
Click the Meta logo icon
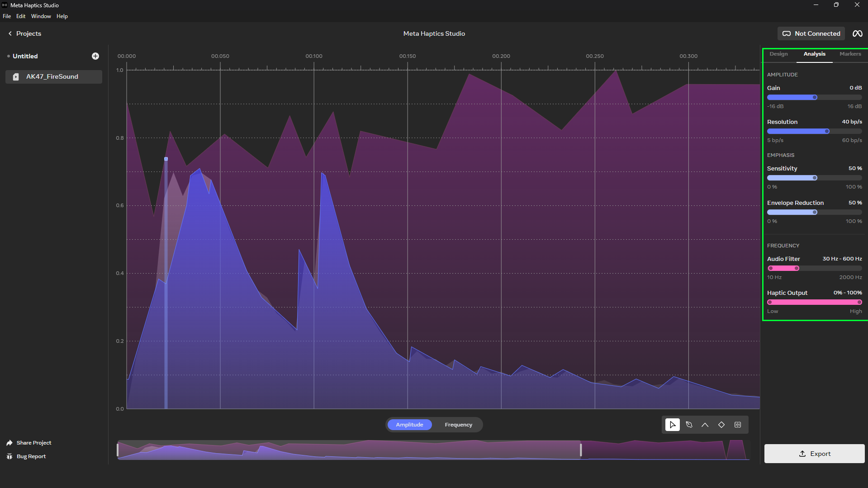click(857, 33)
